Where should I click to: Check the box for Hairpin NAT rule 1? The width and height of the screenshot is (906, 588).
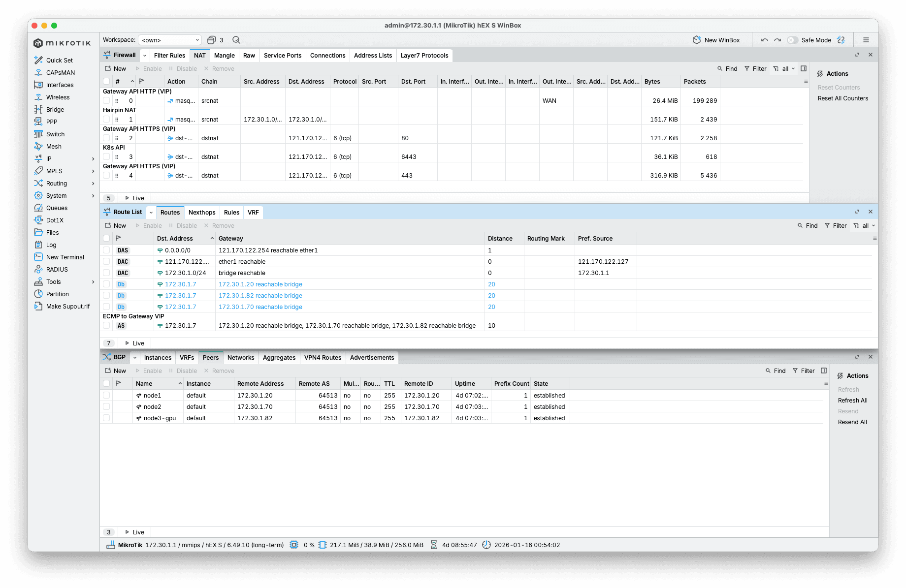click(106, 119)
